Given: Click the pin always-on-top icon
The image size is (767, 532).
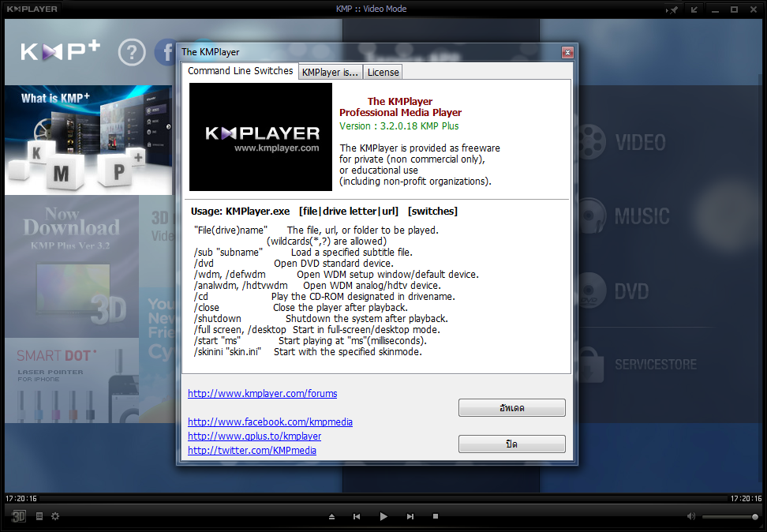Looking at the screenshot, I should [672, 9].
